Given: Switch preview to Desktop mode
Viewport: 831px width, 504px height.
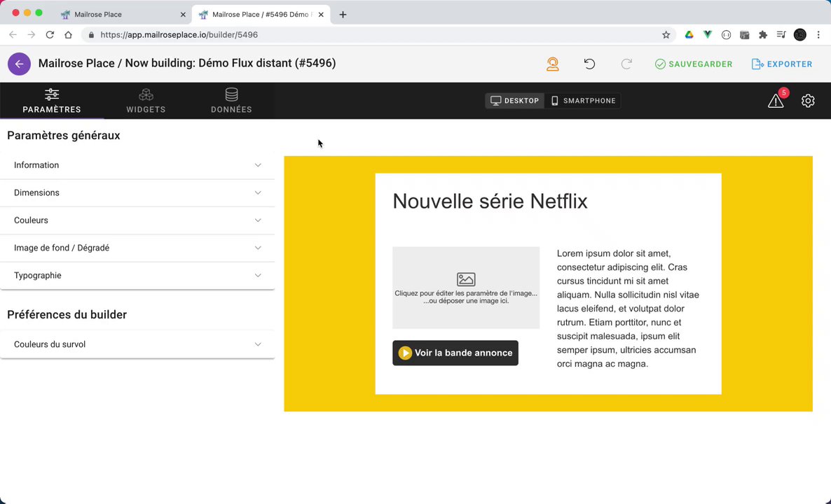Looking at the screenshot, I should pyautogui.click(x=515, y=101).
